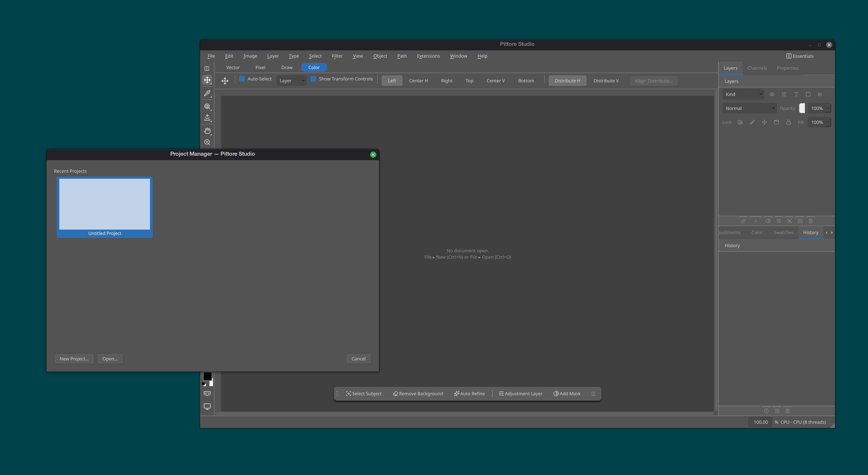Click the Select Subject button
The width and height of the screenshot is (868, 475).
click(364, 394)
